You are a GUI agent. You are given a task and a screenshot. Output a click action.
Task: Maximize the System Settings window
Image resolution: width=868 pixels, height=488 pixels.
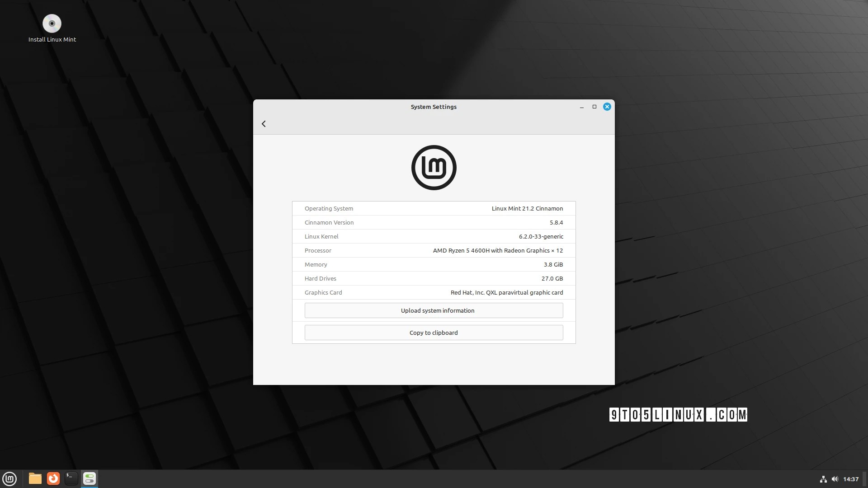594,107
